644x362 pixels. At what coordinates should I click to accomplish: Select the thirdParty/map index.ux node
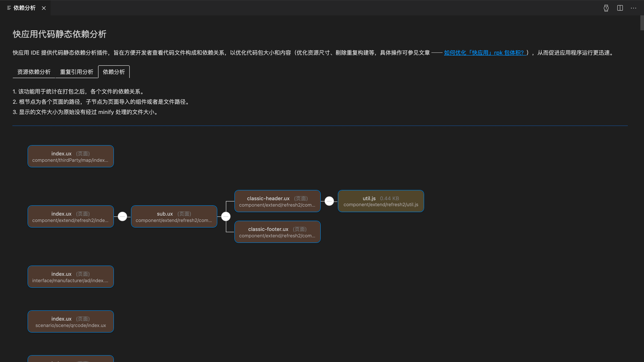click(x=71, y=156)
